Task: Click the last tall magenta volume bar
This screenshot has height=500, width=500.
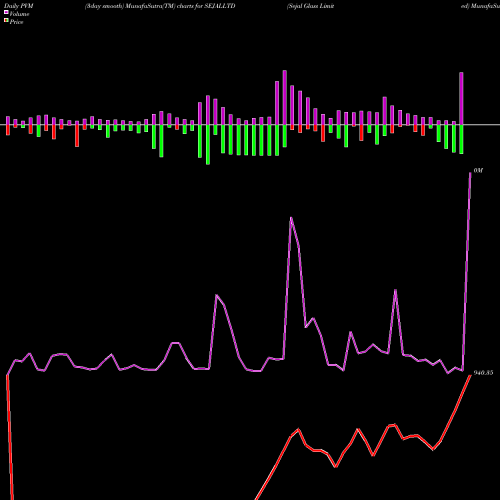Action: coord(461,98)
